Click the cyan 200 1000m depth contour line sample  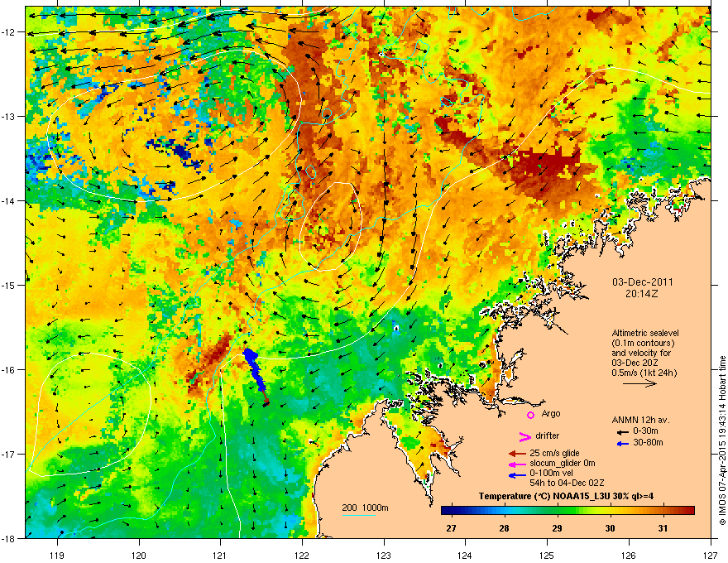tap(358, 515)
